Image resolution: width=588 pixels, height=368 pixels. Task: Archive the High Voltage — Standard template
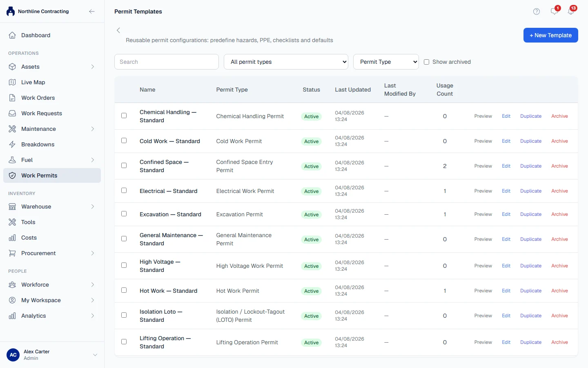[x=559, y=266]
